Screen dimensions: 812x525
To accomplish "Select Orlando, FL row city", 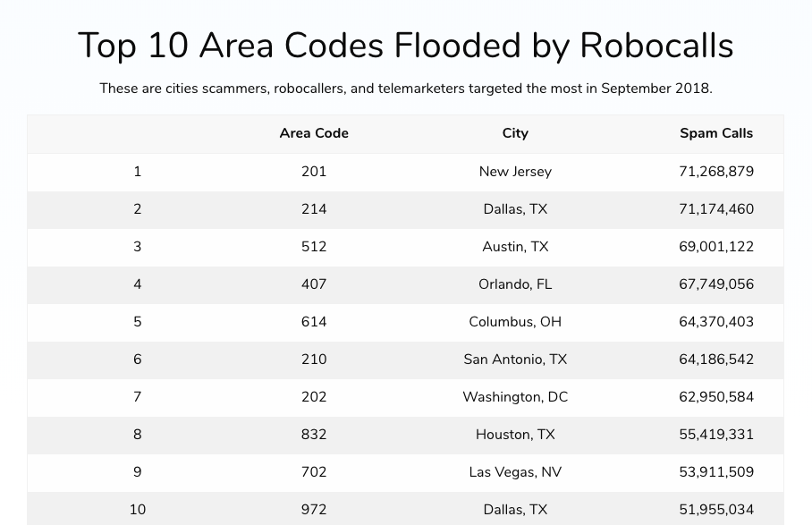I will click(515, 284).
